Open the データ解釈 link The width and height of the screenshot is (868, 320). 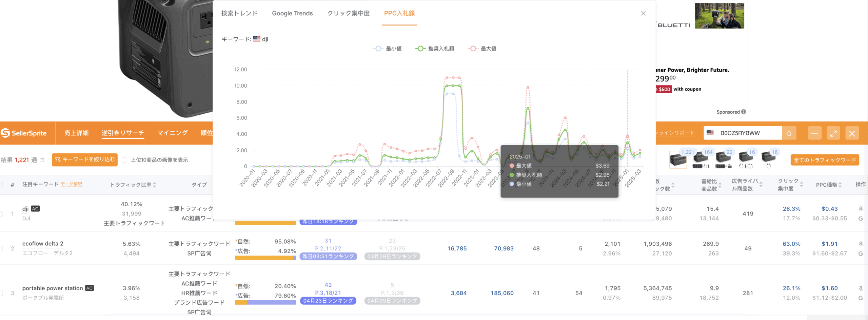[72, 184]
